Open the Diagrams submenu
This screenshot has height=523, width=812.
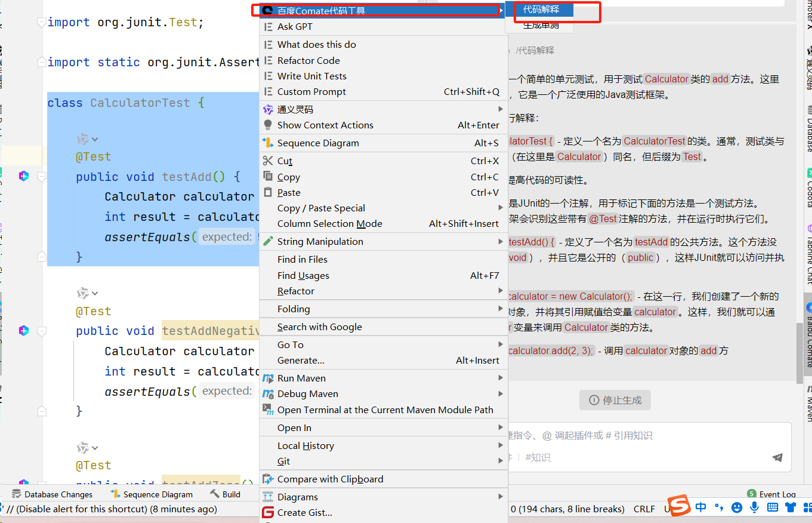384,497
